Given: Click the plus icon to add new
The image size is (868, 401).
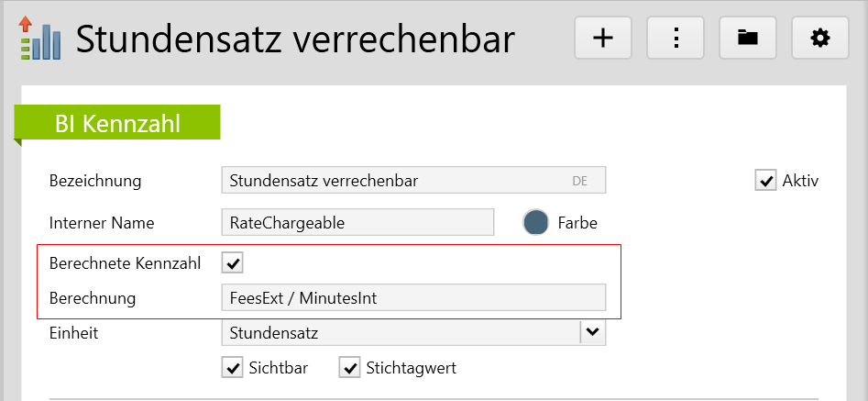Looking at the screenshot, I should point(603,38).
